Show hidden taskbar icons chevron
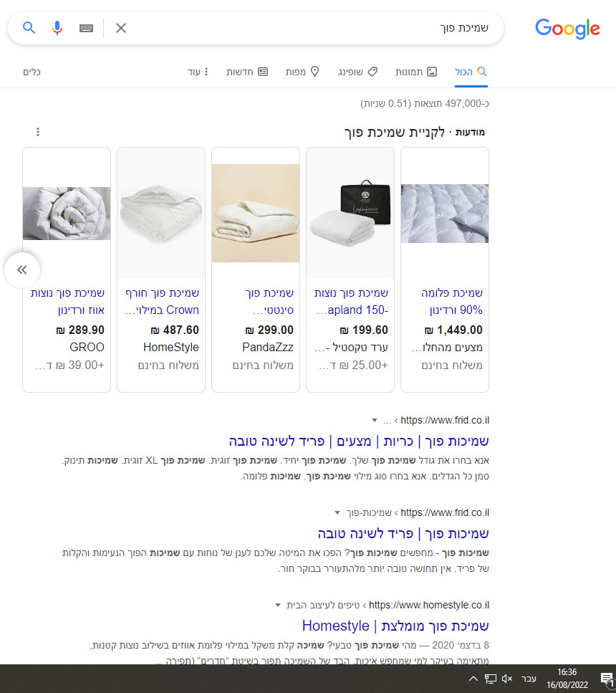The width and height of the screenshot is (616, 693). tap(473, 679)
